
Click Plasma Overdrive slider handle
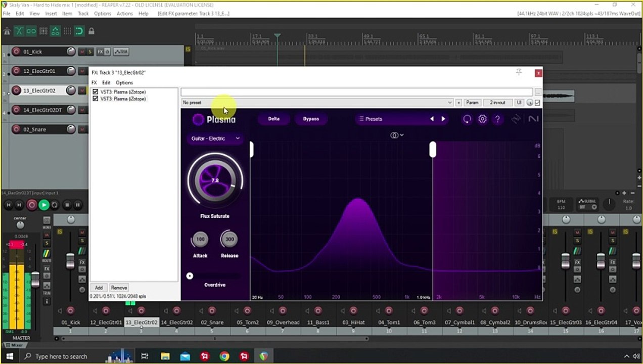[x=190, y=276]
